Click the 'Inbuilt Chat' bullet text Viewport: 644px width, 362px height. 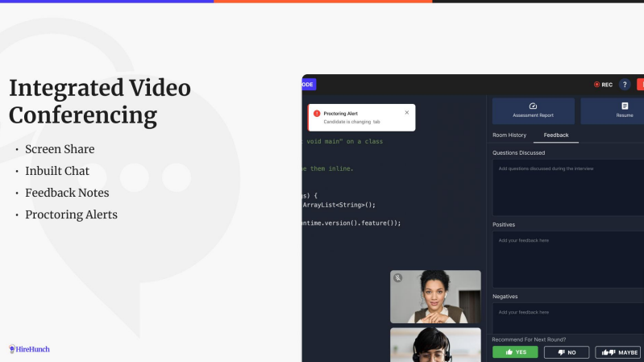57,171
